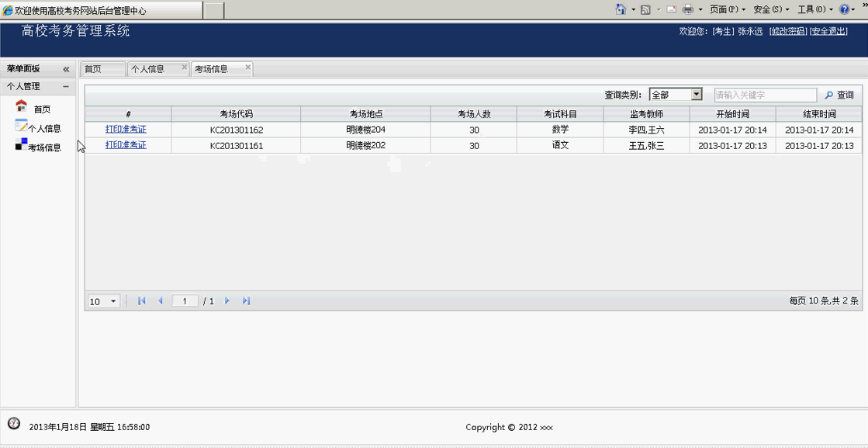Image resolution: width=868 pixels, height=448 pixels.
Task: Select the KC201301162 cell
Action: click(x=237, y=130)
